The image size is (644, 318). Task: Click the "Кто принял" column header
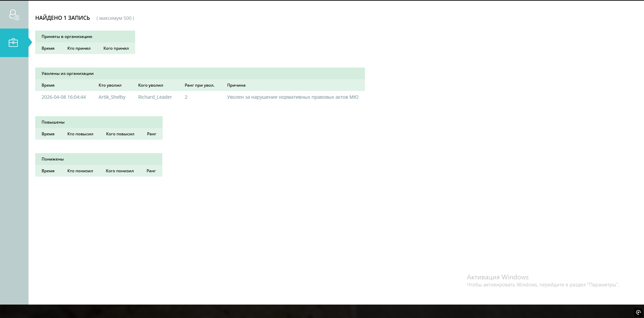point(79,48)
